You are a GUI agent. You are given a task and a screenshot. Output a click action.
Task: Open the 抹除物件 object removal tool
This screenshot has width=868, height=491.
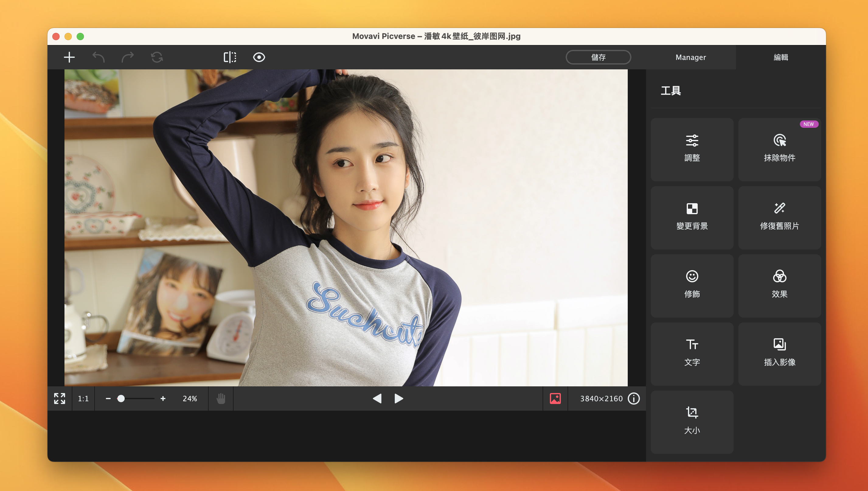pyautogui.click(x=779, y=149)
